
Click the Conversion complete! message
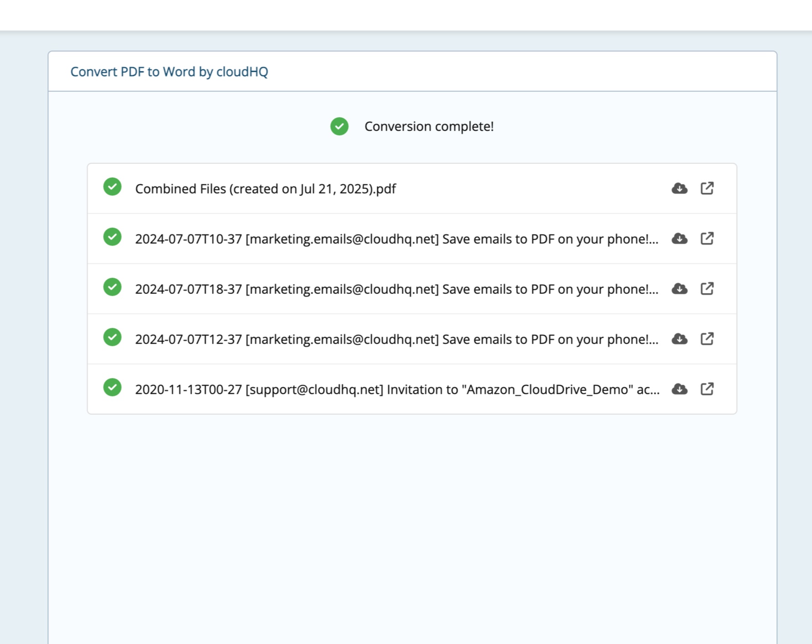click(x=429, y=126)
